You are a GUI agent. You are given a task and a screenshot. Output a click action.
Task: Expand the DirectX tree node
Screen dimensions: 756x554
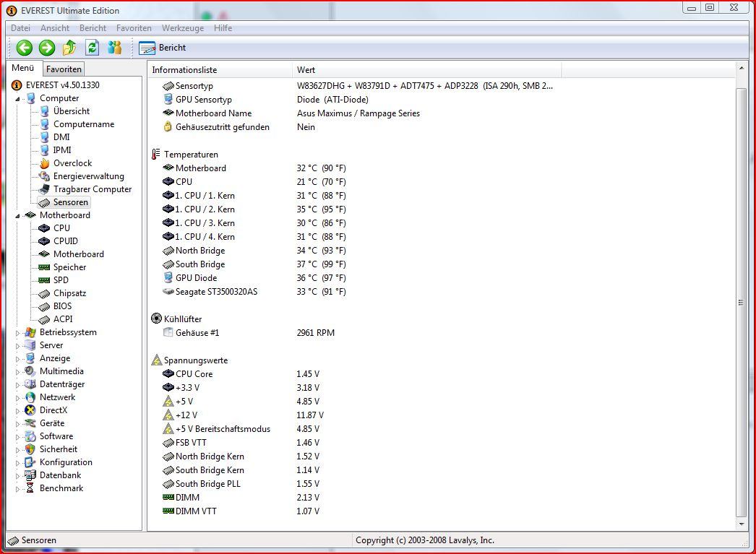pyautogui.click(x=17, y=411)
